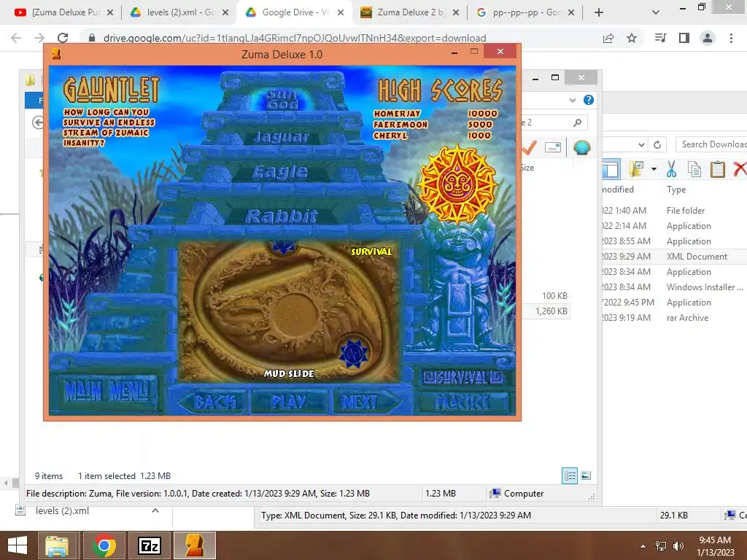Click the Paste clipboard icon
Image resolution: width=747 pixels, height=560 pixels.
tap(718, 169)
